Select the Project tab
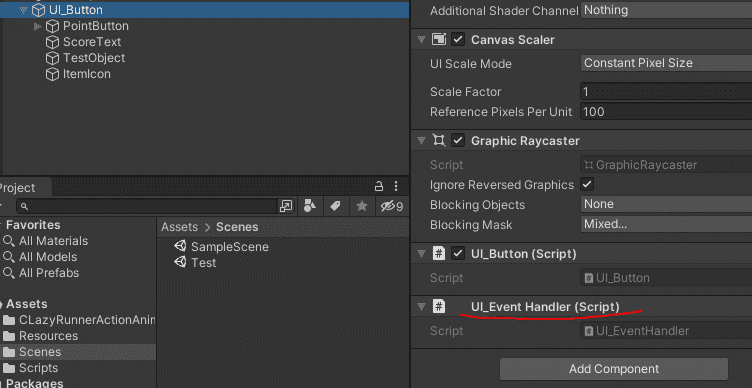Image resolution: width=752 pixels, height=388 pixels. [x=18, y=188]
